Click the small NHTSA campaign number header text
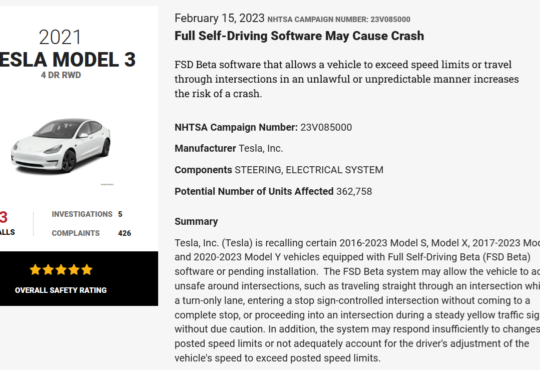The width and height of the screenshot is (540, 370). 339,19
